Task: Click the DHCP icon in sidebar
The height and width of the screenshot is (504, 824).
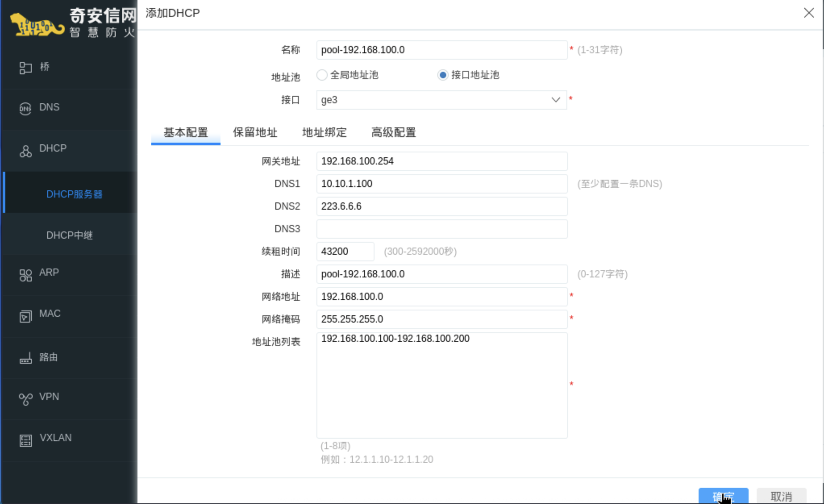Action: click(x=25, y=151)
